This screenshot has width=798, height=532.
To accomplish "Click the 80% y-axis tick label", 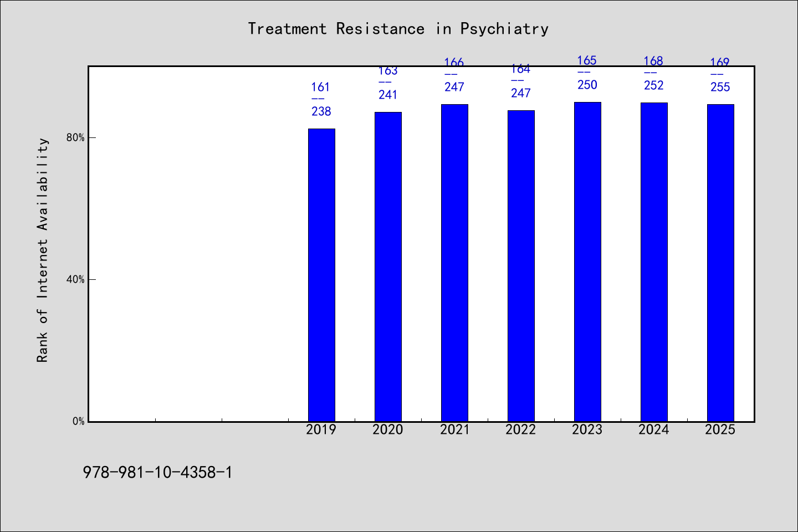I will [x=75, y=137].
